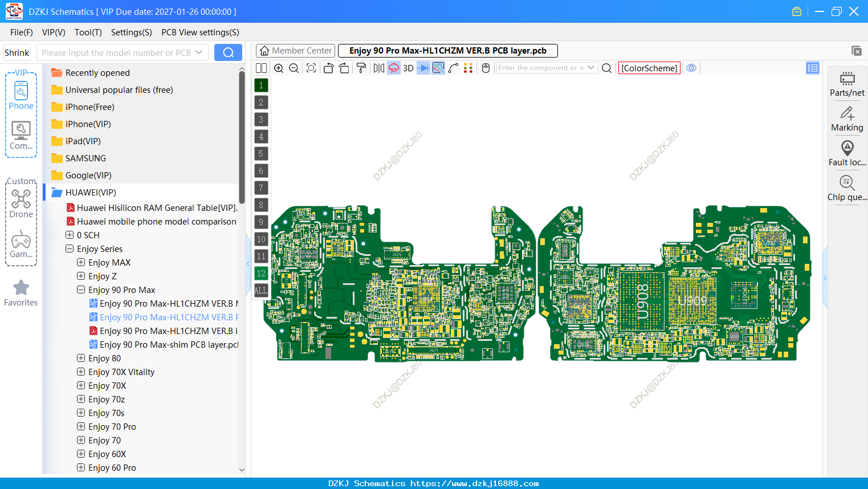The height and width of the screenshot is (489, 868).
Task: Open File(F) menu
Action: 22,32
